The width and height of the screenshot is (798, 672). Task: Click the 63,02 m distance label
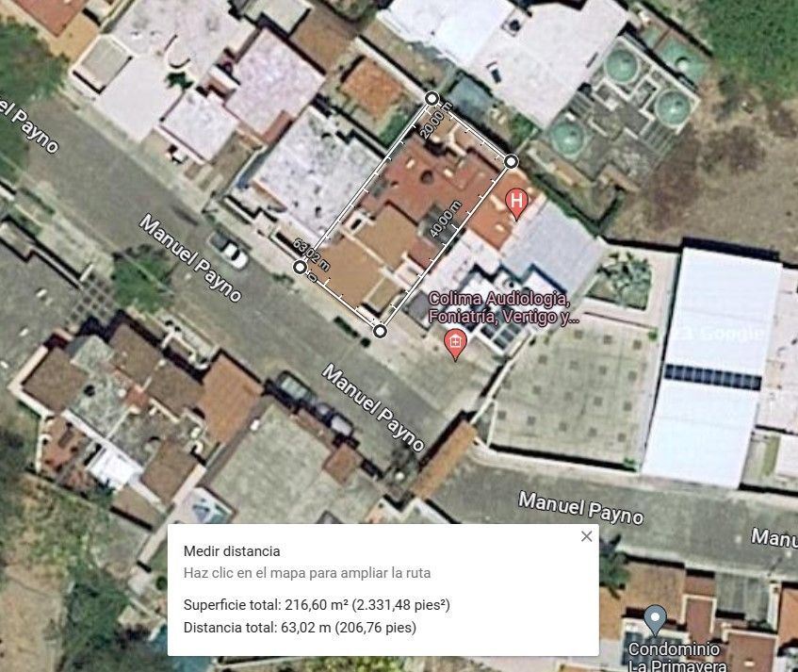tap(311, 255)
